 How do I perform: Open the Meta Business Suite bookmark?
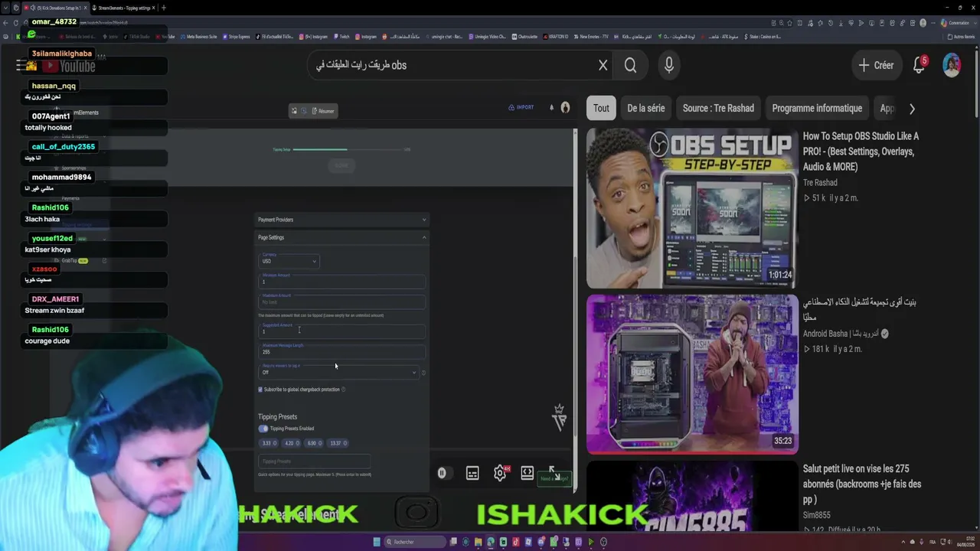[199, 37]
